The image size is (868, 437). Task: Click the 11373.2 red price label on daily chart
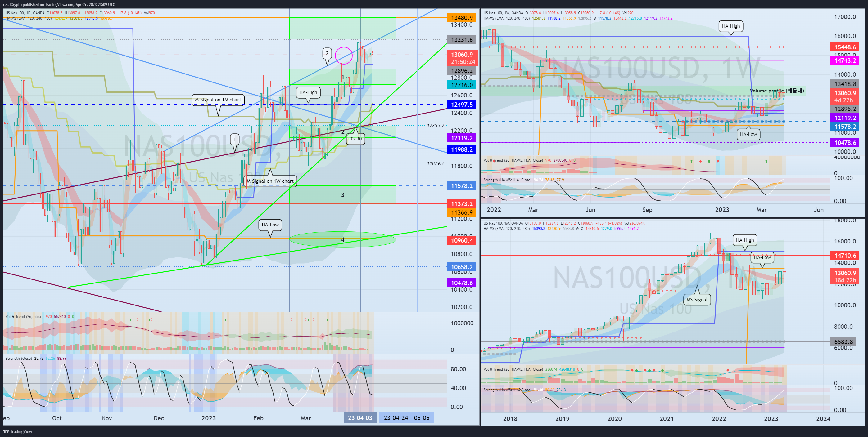click(462, 204)
